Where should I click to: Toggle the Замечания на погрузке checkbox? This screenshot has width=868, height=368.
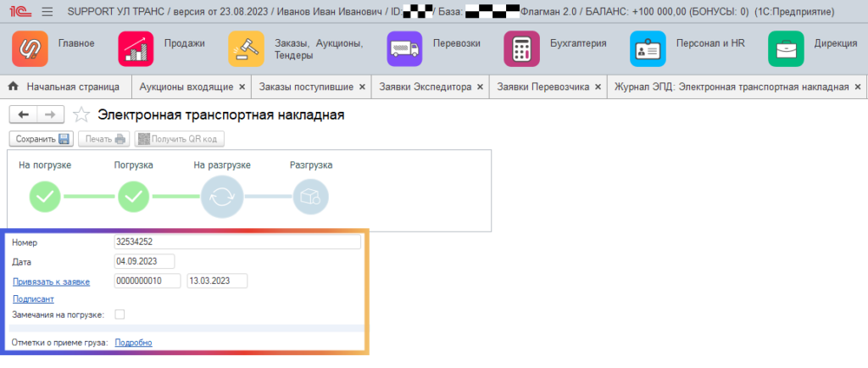pyautogui.click(x=120, y=315)
